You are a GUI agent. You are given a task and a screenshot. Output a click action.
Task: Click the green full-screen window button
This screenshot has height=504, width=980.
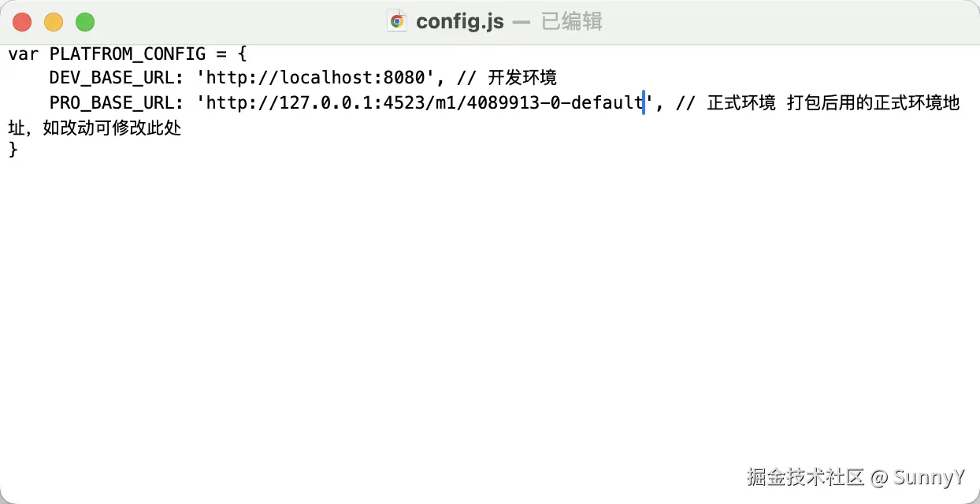(84, 22)
